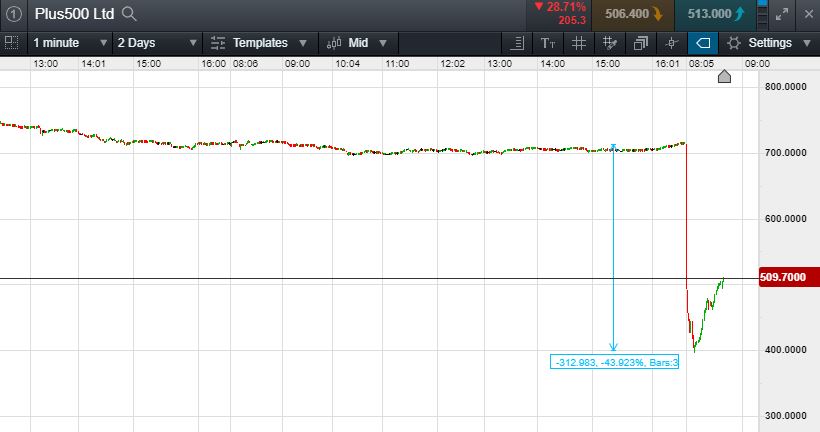Open the 2 Days range dropdown
820x432 pixels.
click(x=157, y=43)
